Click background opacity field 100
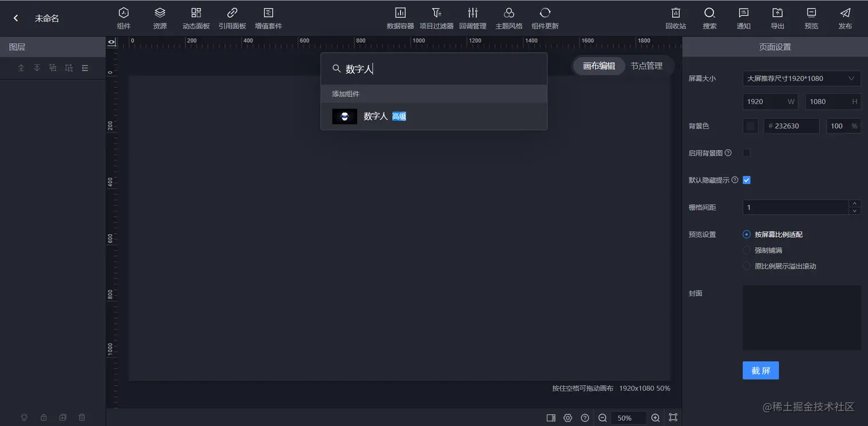This screenshot has width=868, height=426. [843, 126]
